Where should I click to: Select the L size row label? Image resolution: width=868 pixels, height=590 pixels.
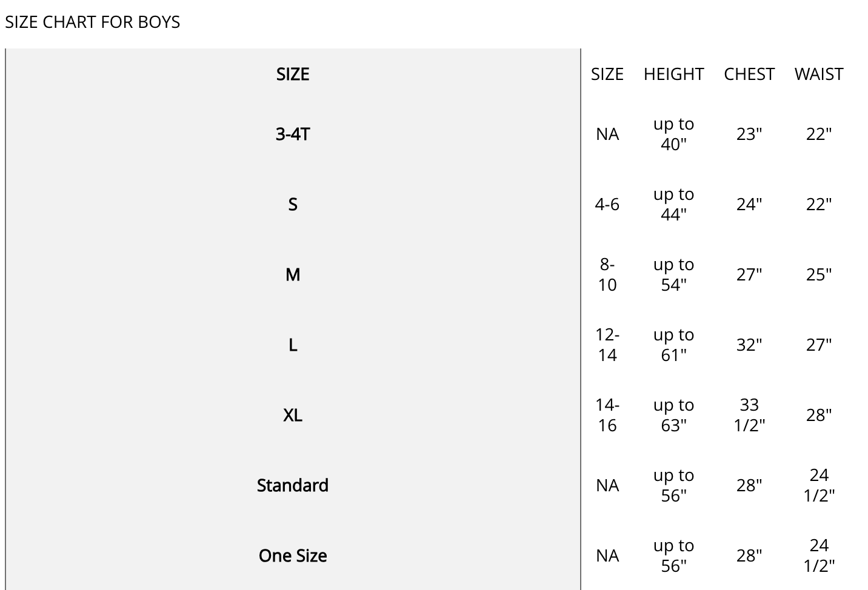(x=293, y=345)
